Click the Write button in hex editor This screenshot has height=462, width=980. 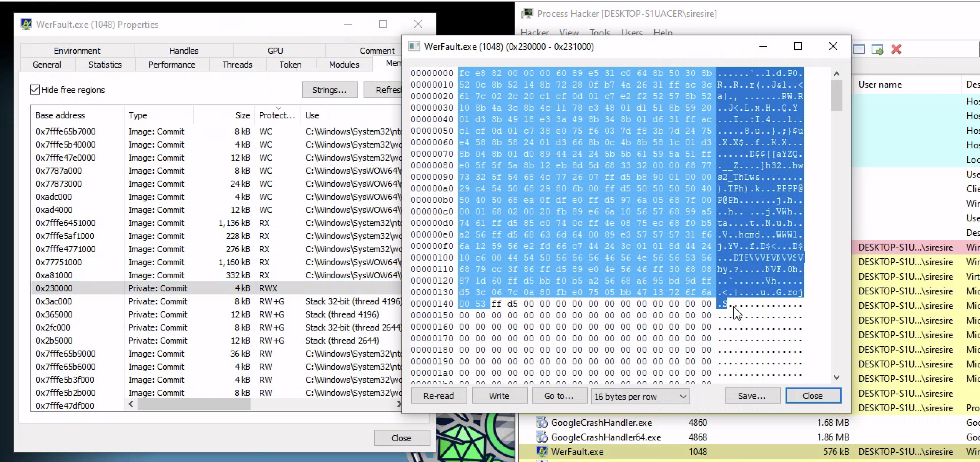(x=499, y=396)
